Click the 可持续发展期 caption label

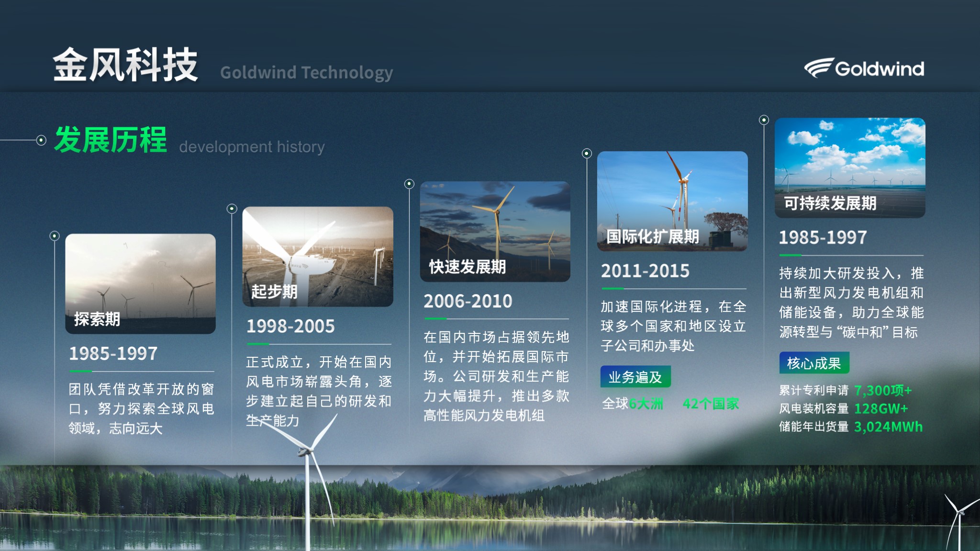point(830,203)
